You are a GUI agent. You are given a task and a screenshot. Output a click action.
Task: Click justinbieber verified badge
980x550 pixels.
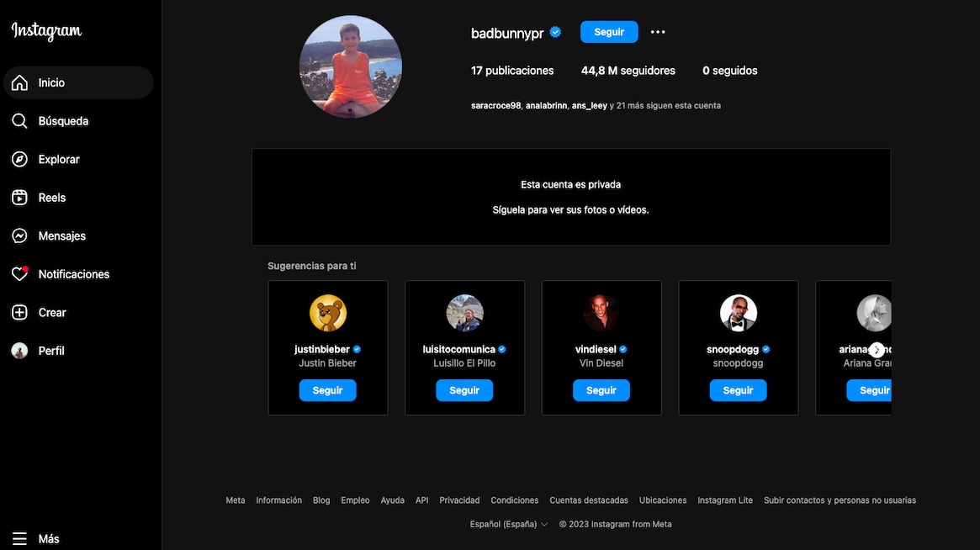[x=357, y=349]
